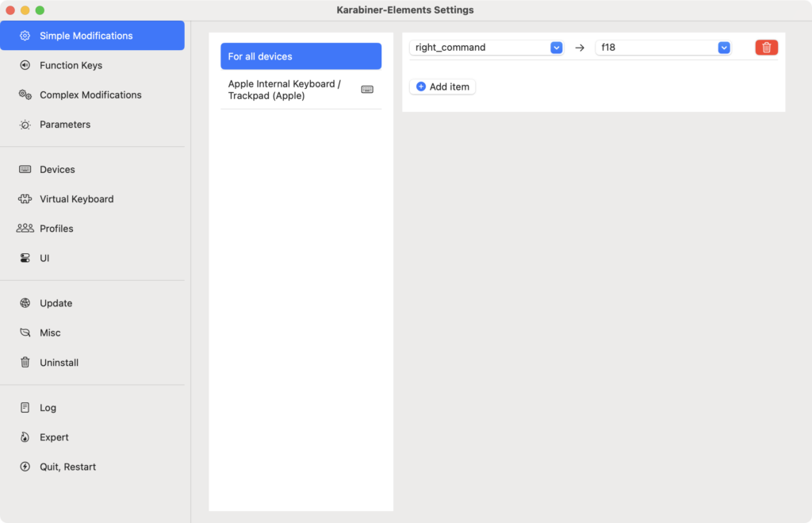Click the Add item button
This screenshot has width=812, height=523.
[442, 87]
